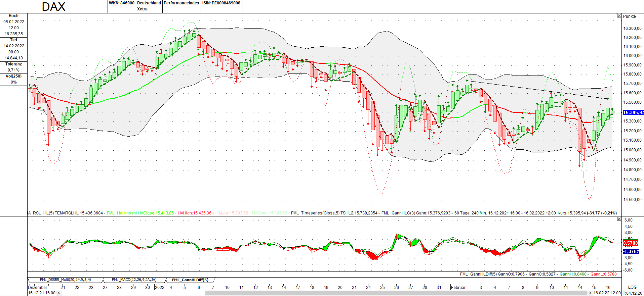Viewport: 644px width, 296px height.
Task: Click the -6,00 indicator axis label
Action: click(x=628, y=270)
